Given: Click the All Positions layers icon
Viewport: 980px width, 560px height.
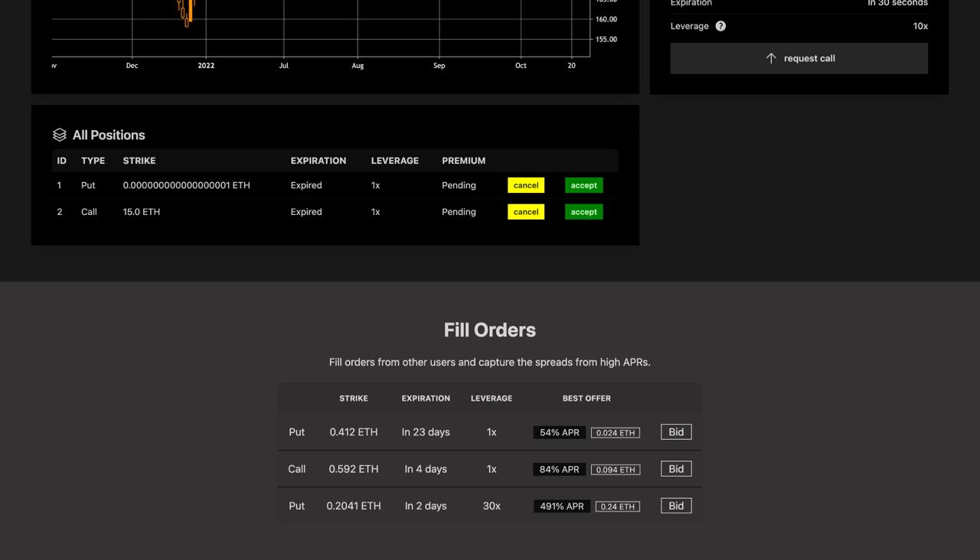Looking at the screenshot, I should [60, 135].
